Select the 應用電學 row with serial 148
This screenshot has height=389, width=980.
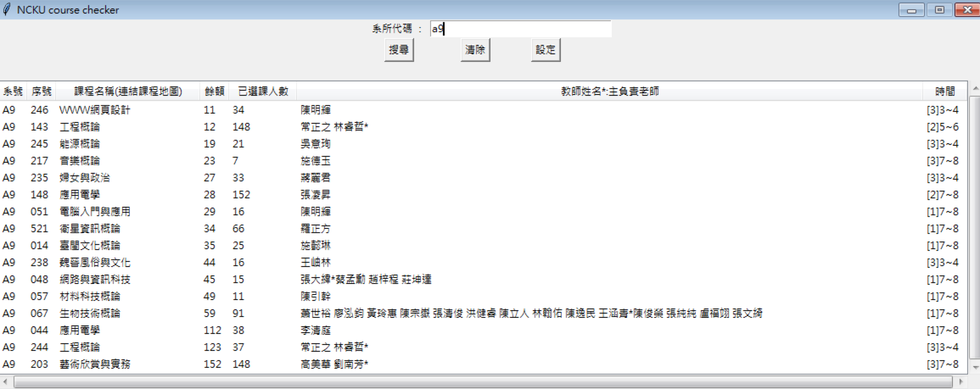pos(484,194)
